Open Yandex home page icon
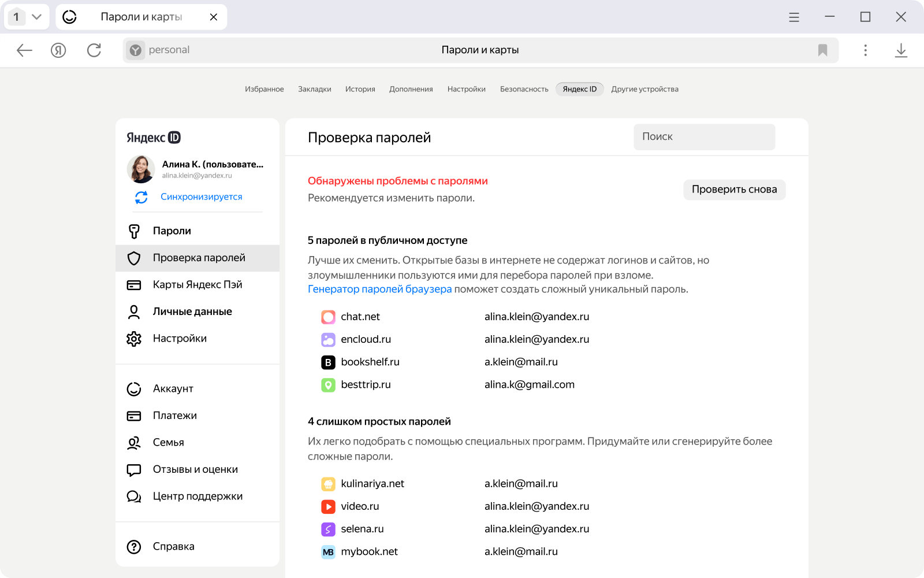 (x=58, y=50)
